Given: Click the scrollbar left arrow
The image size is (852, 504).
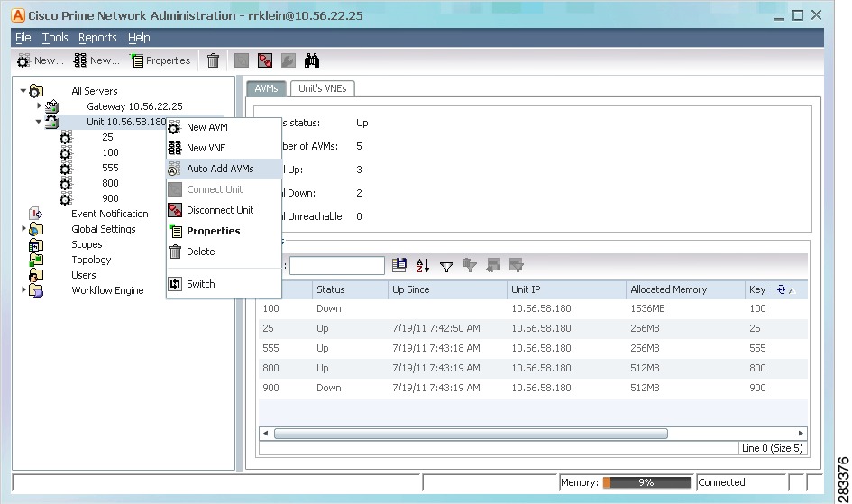Looking at the screenshot, I should (x=266, y=434).
